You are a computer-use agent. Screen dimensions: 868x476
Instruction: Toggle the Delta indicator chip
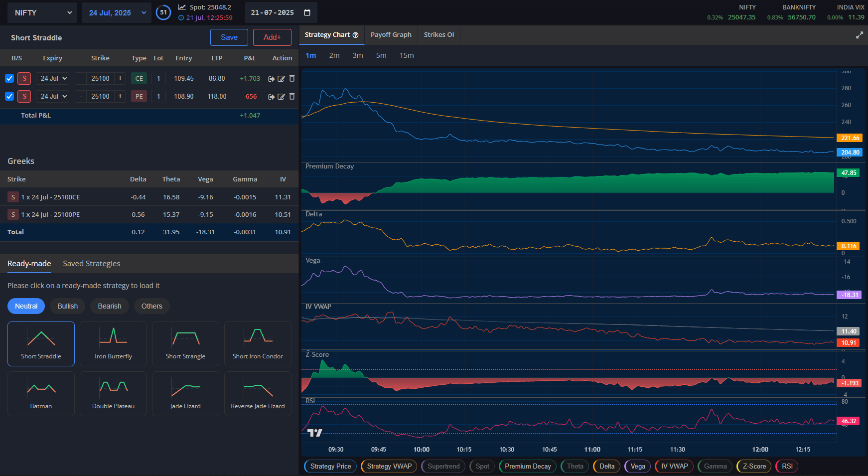click(607, 467)
